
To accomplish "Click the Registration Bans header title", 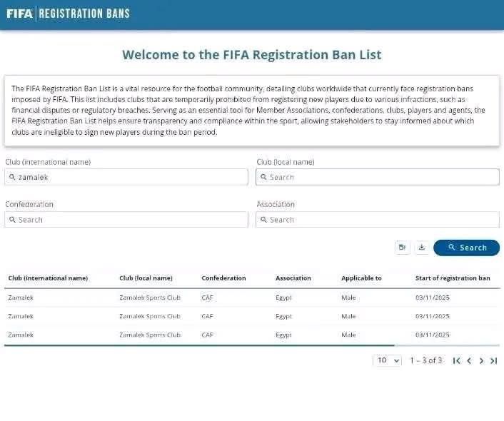I will 84,13.
